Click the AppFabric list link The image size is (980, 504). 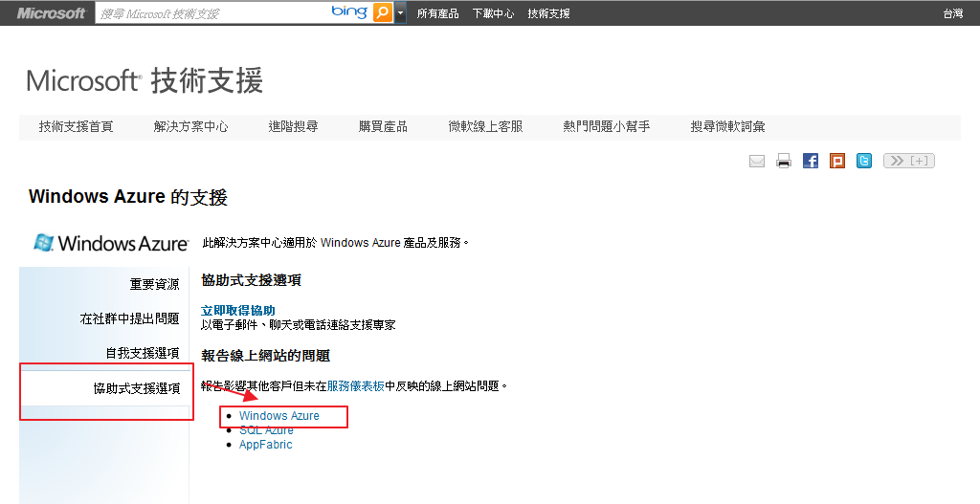[266, 445]
